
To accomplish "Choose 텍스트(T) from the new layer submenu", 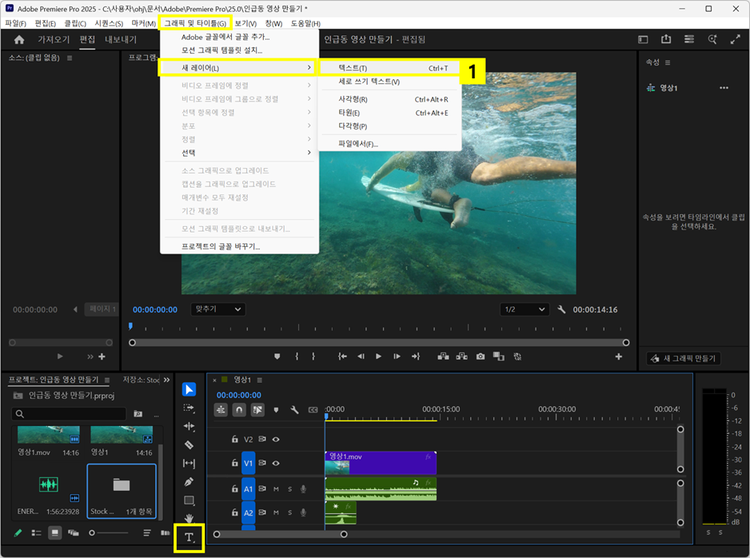I will (x=354, y=68).
